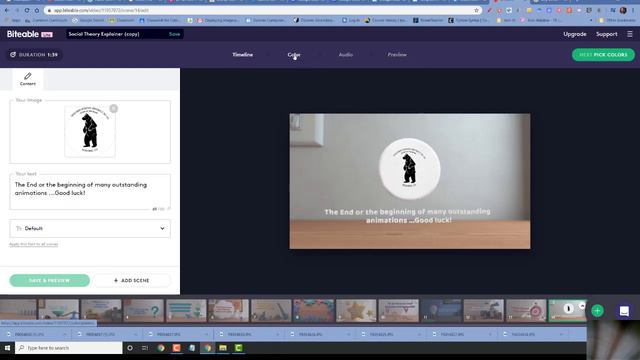Select the question mark scene thumbnail

click(x=144, y=311)
